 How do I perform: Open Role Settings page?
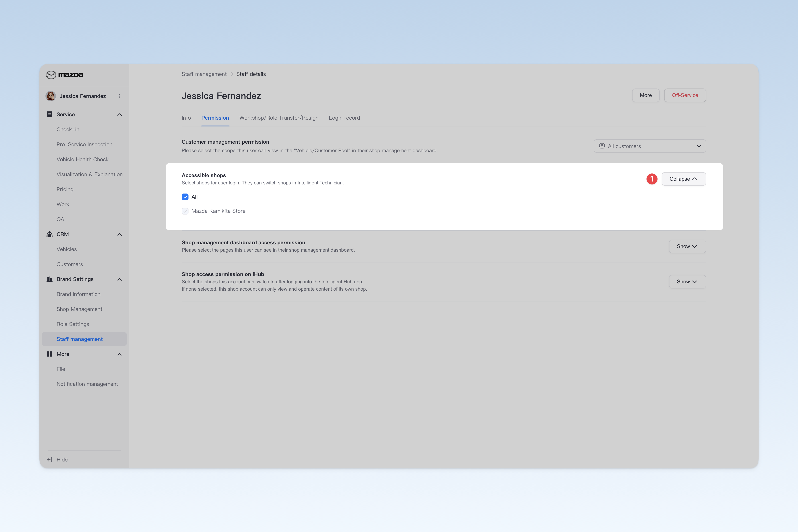coord(73,324)
